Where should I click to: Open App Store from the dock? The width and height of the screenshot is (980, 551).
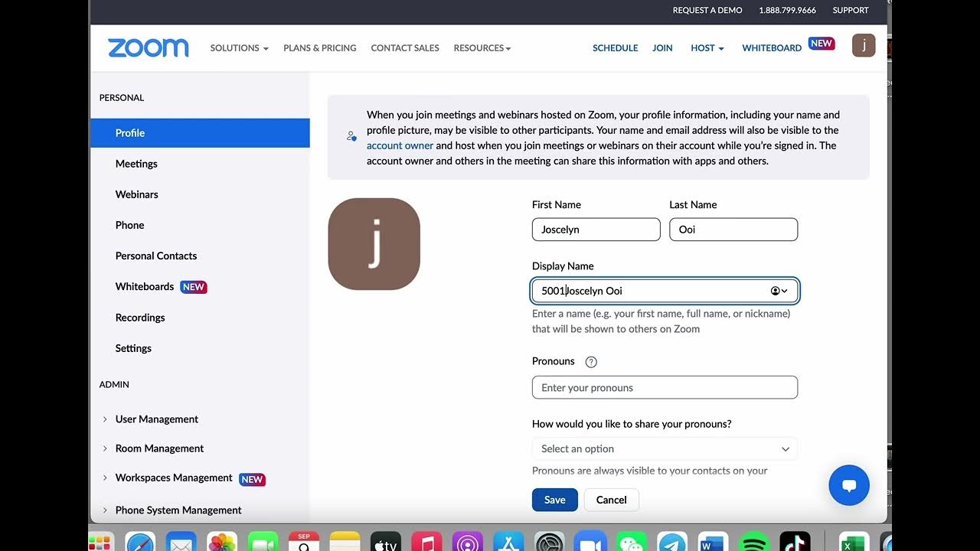[508, 542]
